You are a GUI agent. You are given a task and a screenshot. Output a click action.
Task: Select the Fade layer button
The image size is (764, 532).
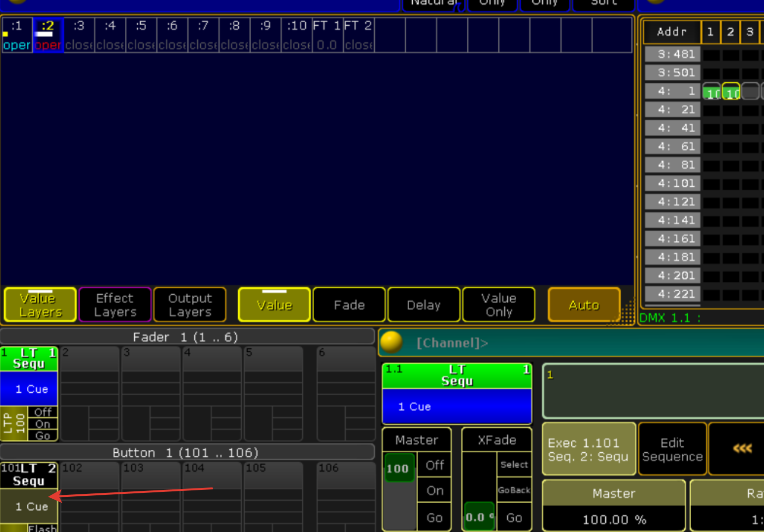tap(349, 305)
